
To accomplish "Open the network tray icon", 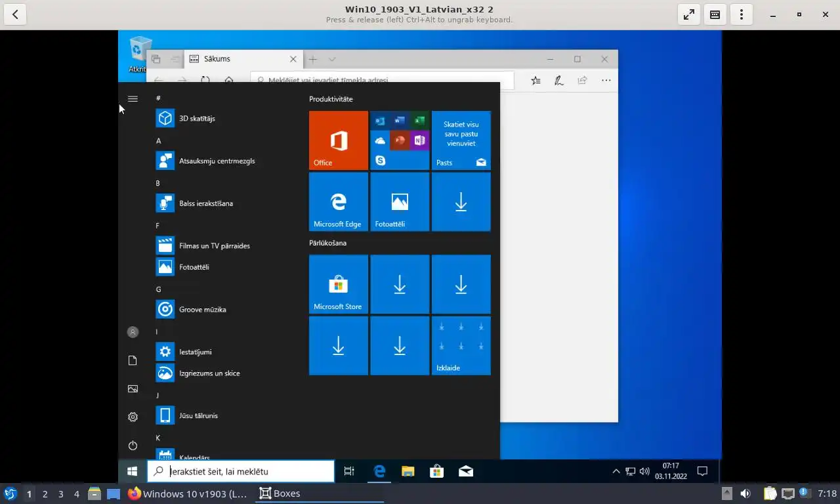I will (630, 471).
